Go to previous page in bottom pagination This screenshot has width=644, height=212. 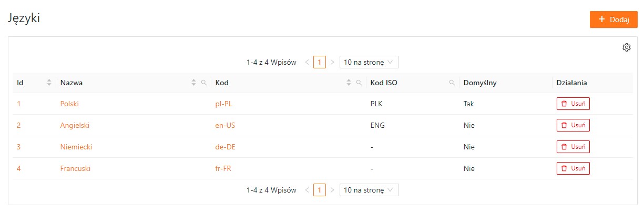[307, 189]
